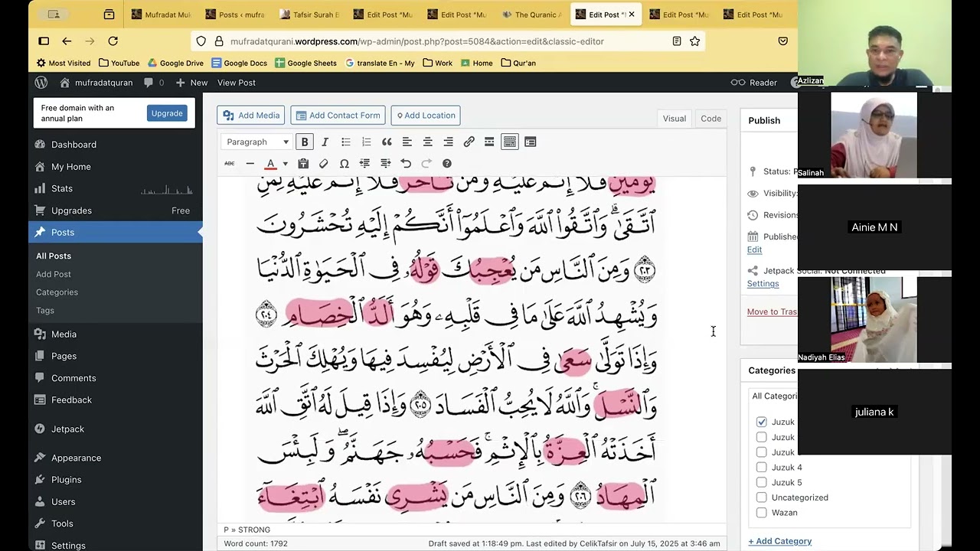Click Move to Trash link
Image resolution: width=980 pixels, height=551 pixels.
coord(772,311)
